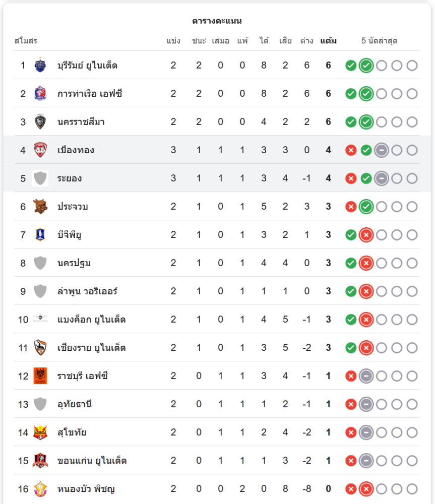435x504 pixels.
Task: Open the หนองบัว พิชญ team link
Action: point(87,488)
